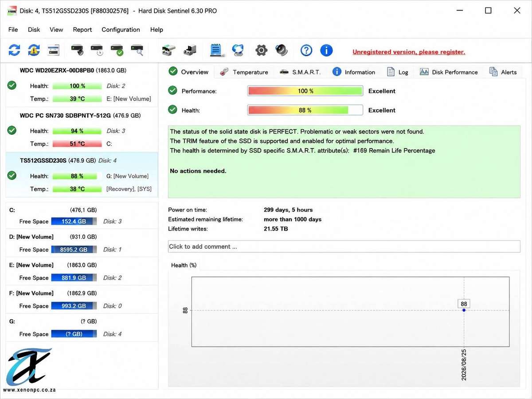Viewport: 532px width, 399px height.
Task: Switch to the S.M.A.R.T. tab
Action: (x=300, y=72)
